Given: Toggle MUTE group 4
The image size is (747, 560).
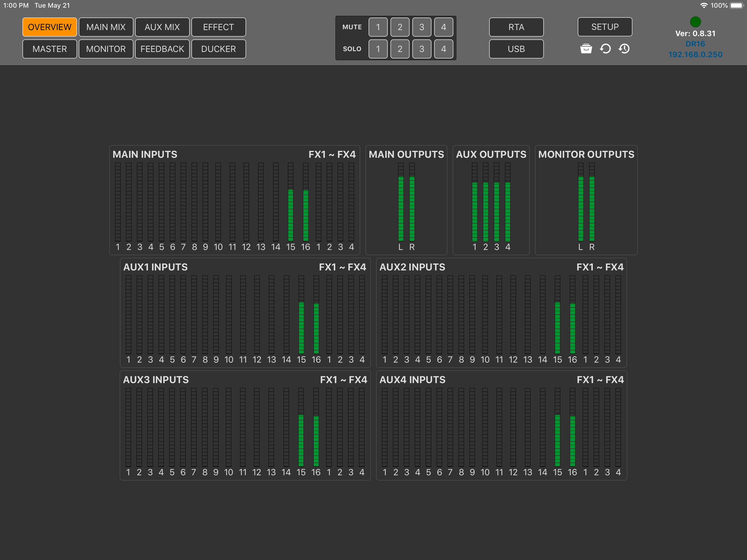Looking at the screenshot, I should tap(444, 27).
